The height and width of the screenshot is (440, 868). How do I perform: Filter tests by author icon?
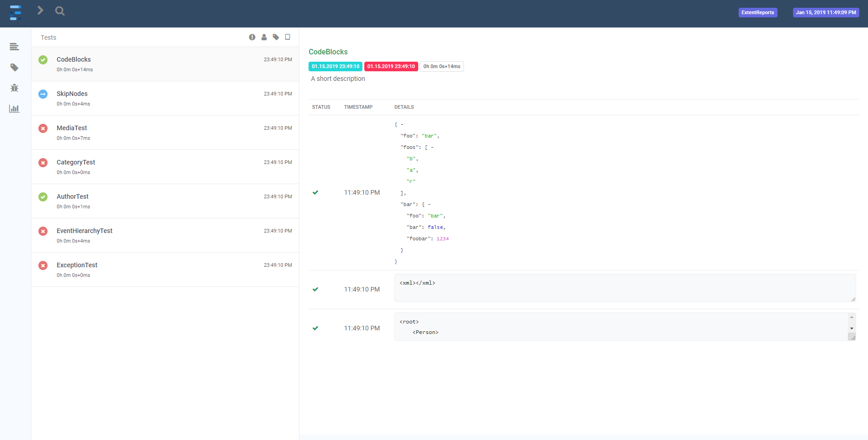264,37
